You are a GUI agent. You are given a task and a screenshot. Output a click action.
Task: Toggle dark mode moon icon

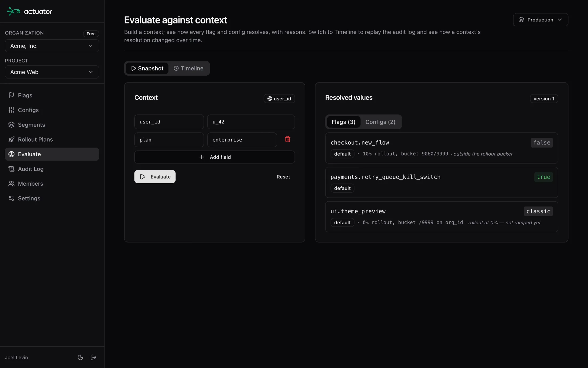point(80,357)
